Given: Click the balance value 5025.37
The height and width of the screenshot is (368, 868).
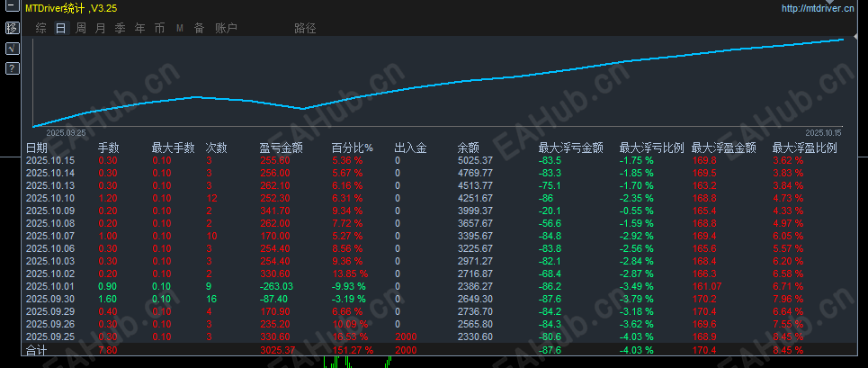Looking at the screenshot, I should tap(475, 160).
